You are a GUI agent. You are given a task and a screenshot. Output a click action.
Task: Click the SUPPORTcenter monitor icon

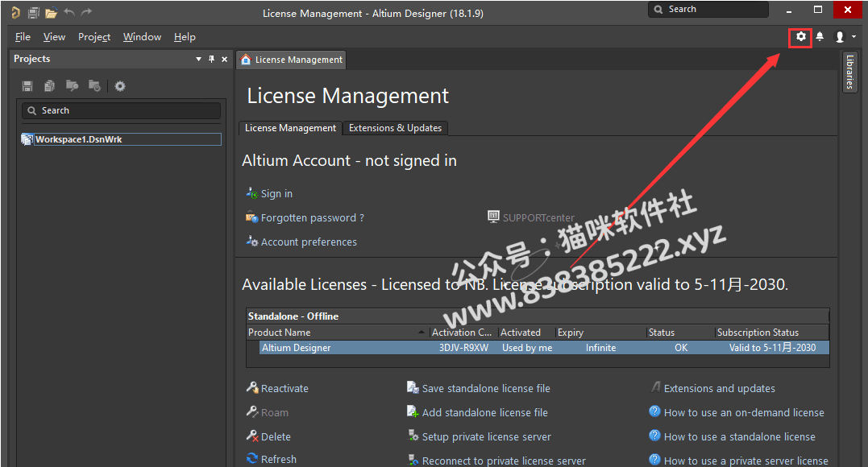tap(493, 217)
